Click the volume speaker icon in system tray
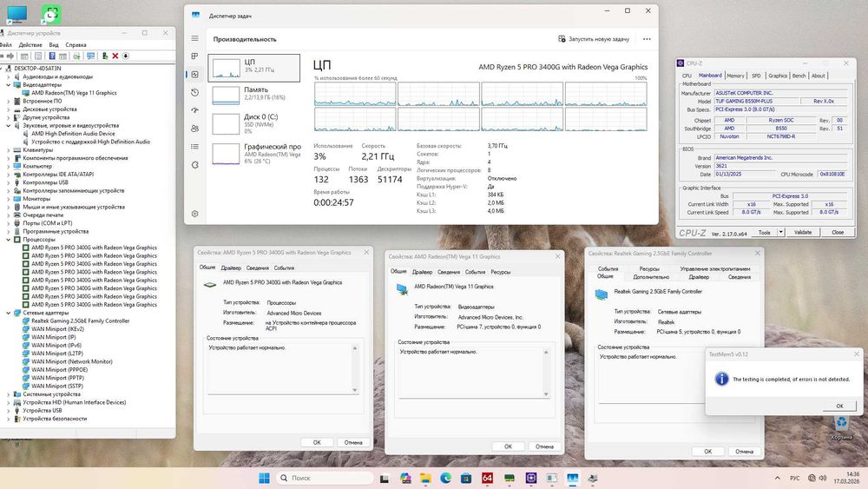868x489 pixels. (x=823, y=478)
